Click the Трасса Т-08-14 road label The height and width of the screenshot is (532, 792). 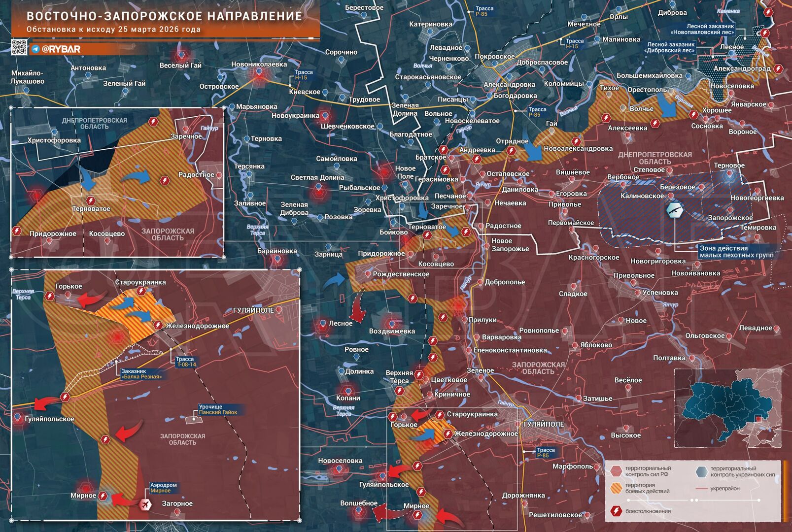186,362
